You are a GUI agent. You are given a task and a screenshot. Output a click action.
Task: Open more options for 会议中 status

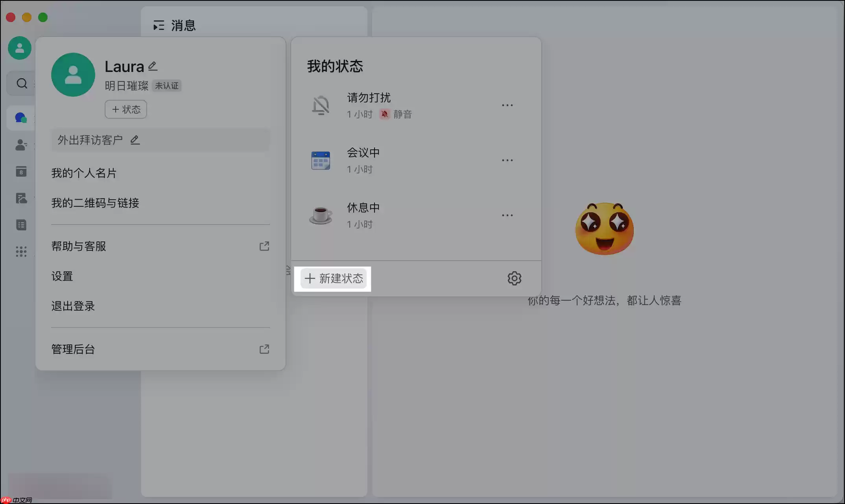point(507,160)
